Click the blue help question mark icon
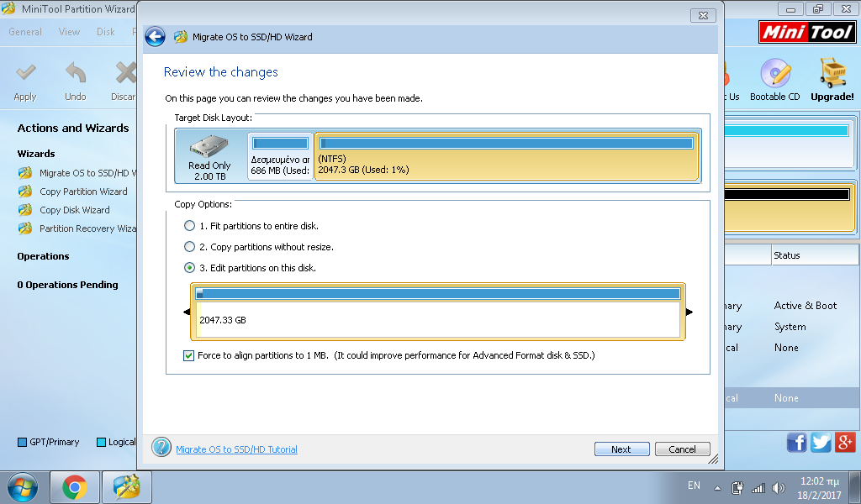Viewport: 861px width, 504px height. tap(161, 447)
